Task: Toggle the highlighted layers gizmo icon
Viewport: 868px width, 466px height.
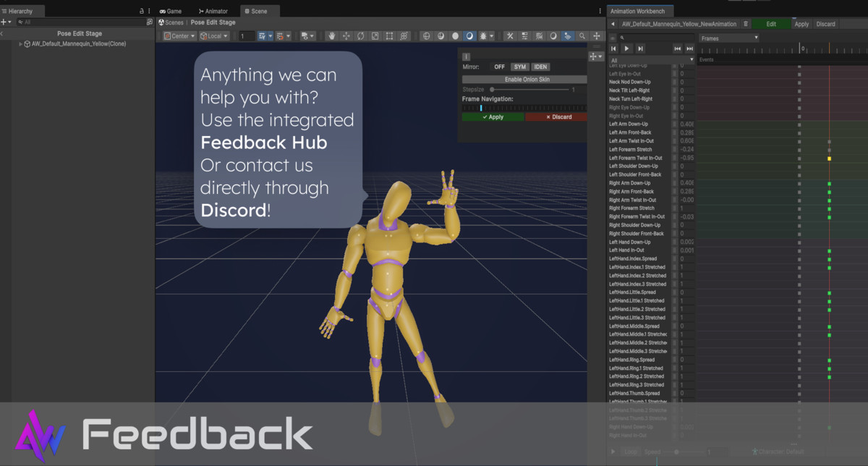Action: [568, 36]
